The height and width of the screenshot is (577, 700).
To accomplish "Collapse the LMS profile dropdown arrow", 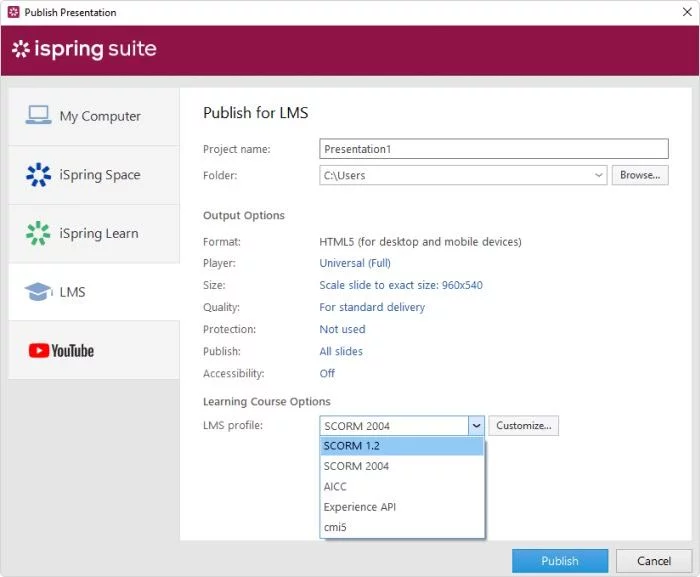I will click(x=476, y=426).
